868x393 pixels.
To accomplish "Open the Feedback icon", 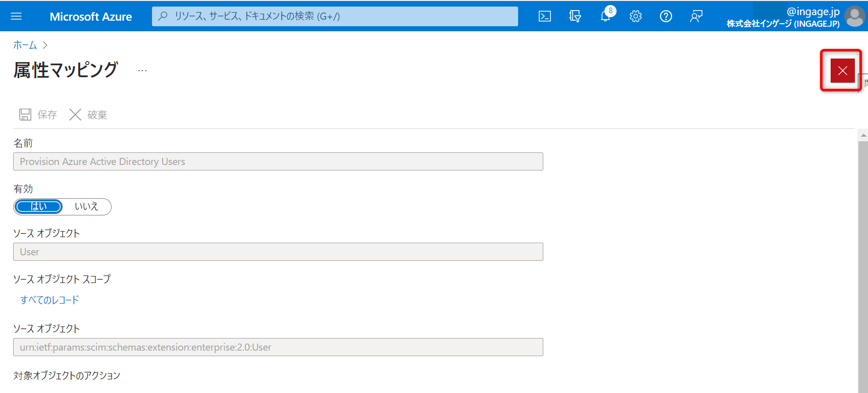I will click(x=696, y=16).
